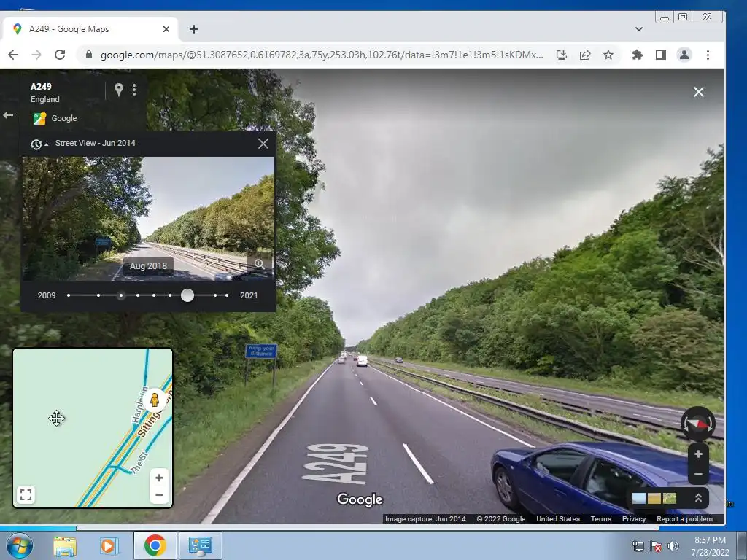Reload the Google Maps page
The image size is (747, 560).
point(60,55)
